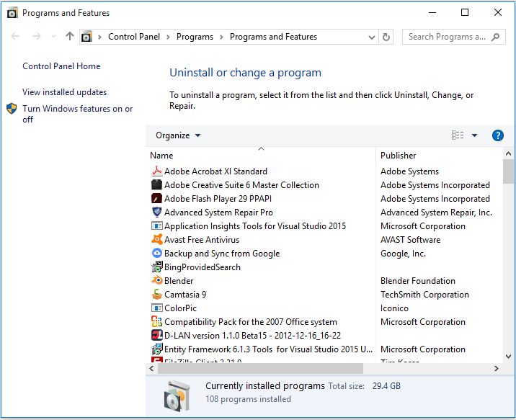Image resolution: width=516 pixels, height=420 pixels.
Task: Click the Avast Free Antivirus icon
Action: tap(156, 239)
